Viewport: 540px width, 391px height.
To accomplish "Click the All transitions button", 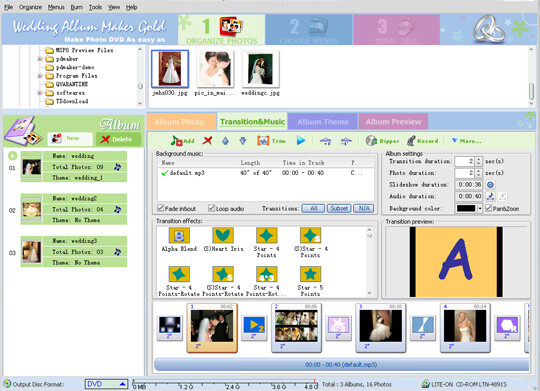I will pyautogui.click(x=313, y=208).
